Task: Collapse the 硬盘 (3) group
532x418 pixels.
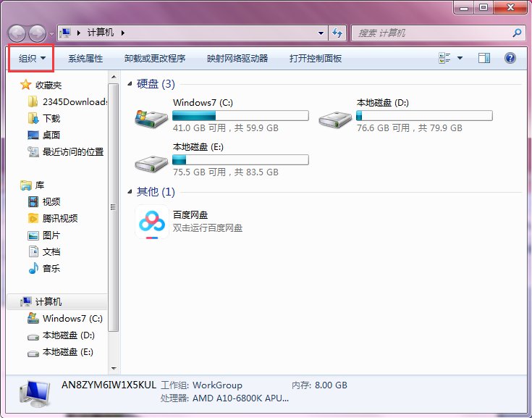Action: [130, 83]
